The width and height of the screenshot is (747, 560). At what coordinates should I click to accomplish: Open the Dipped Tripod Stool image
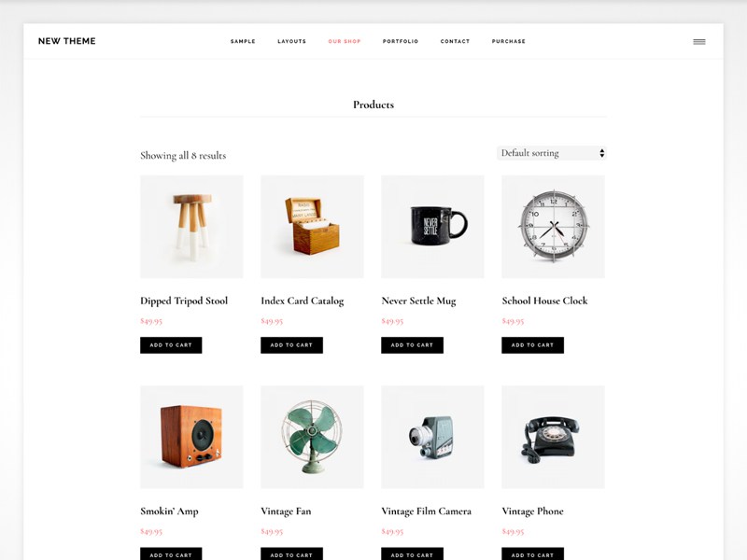(191, 227)
